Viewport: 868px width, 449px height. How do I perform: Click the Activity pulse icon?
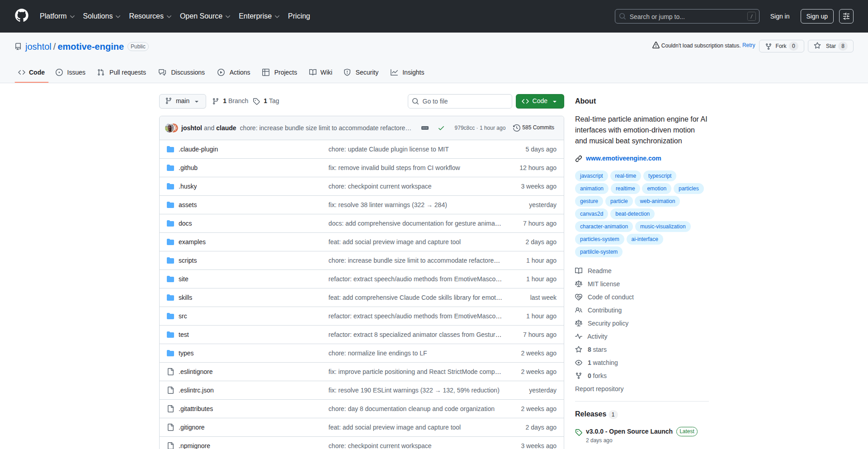pos(579,336)
